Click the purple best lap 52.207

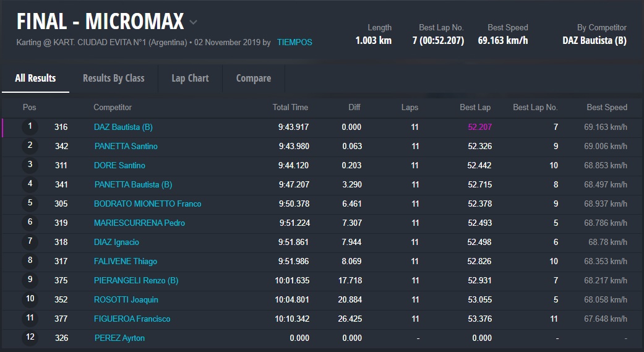click(x=479, y=127)
